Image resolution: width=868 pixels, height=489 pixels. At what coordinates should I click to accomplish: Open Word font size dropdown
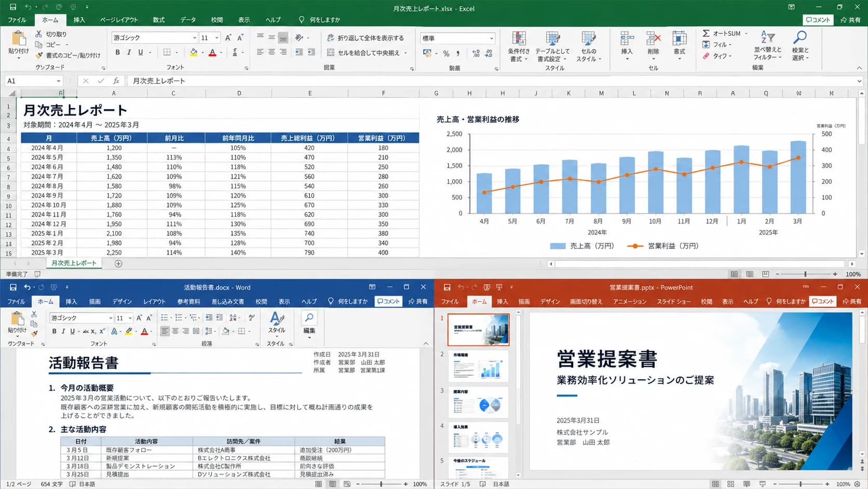pyautogui.click(x=130, y=318)
